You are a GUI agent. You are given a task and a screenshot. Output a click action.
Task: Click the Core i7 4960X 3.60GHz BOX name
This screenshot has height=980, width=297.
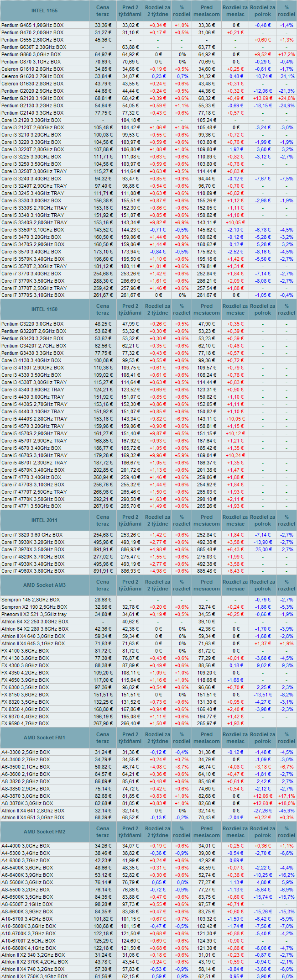[33, 571]
